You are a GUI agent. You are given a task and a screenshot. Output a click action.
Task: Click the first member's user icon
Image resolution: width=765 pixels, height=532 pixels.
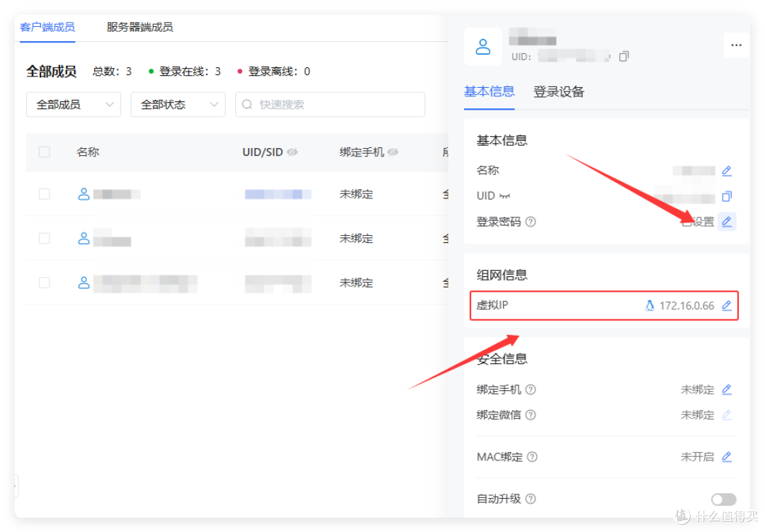(84, 194)
